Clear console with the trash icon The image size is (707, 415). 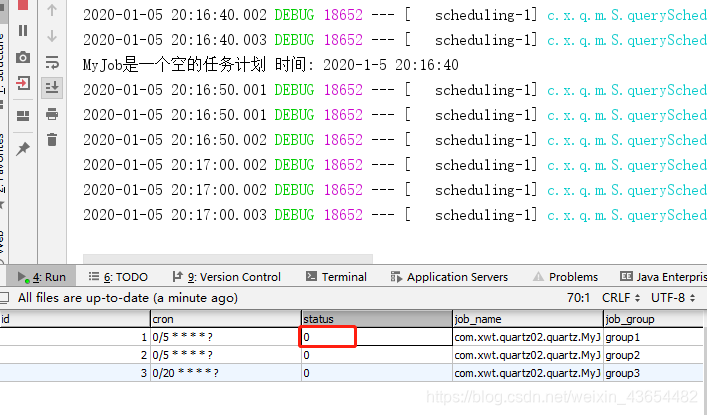pos(52,140)
